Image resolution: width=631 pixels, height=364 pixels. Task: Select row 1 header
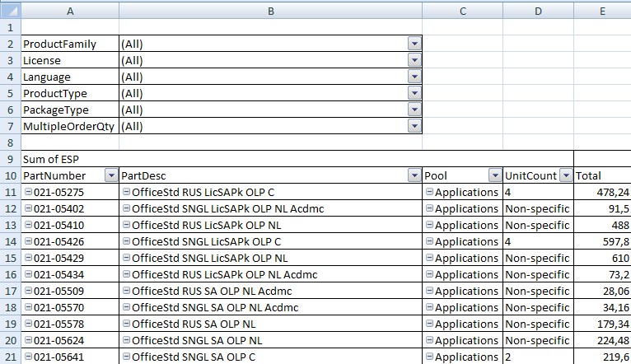click(11, 27)
